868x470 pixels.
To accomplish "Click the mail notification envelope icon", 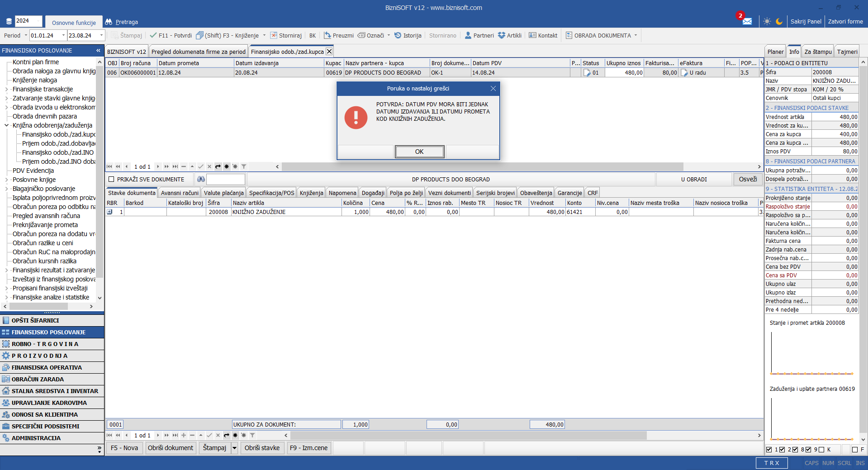I will pyautogui.click(x=747, y=21).
